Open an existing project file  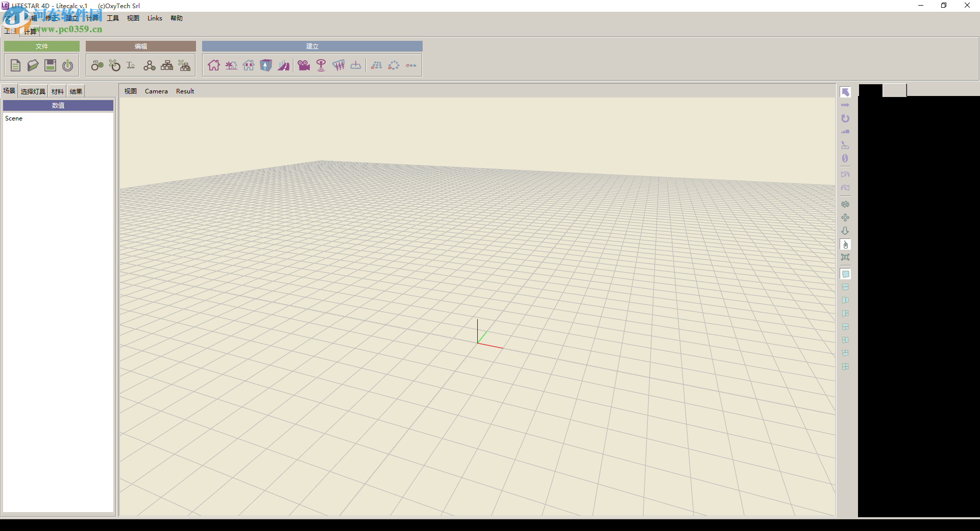coord(32,65)
